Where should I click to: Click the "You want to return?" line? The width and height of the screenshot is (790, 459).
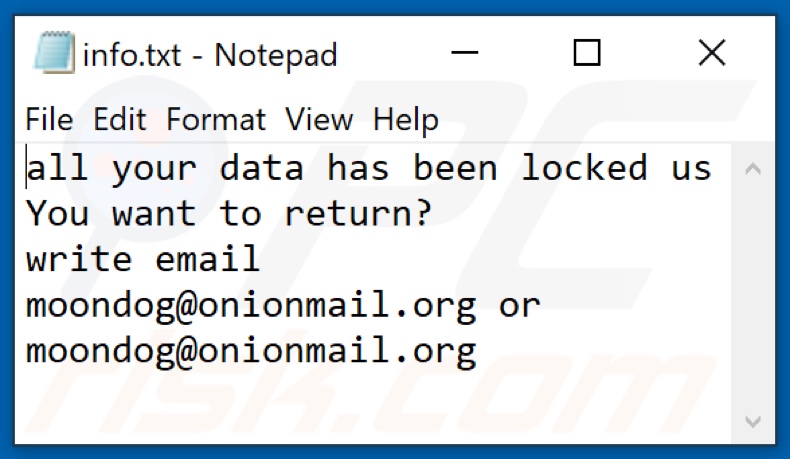[x=228, y=214]
